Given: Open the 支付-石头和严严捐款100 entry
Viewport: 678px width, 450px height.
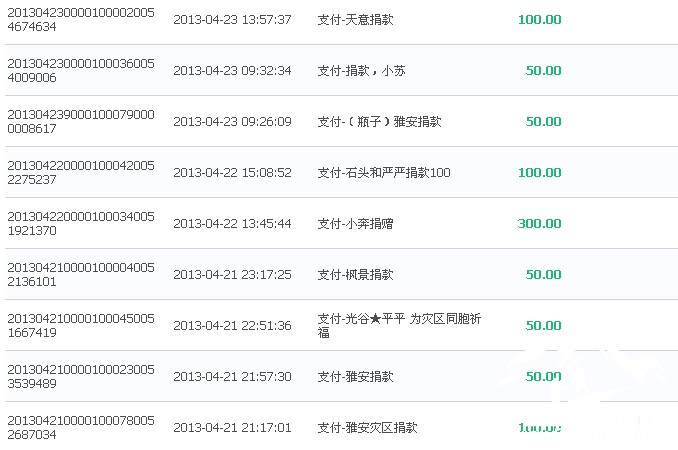Looking at the screenshot, I should click(x=384, y=172).
